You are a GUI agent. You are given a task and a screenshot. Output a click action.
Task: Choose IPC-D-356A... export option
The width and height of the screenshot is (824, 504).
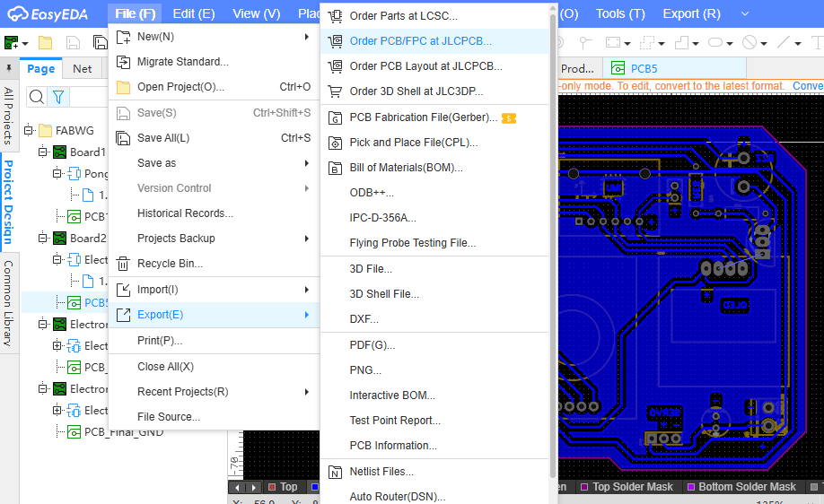tap(434, 218)
